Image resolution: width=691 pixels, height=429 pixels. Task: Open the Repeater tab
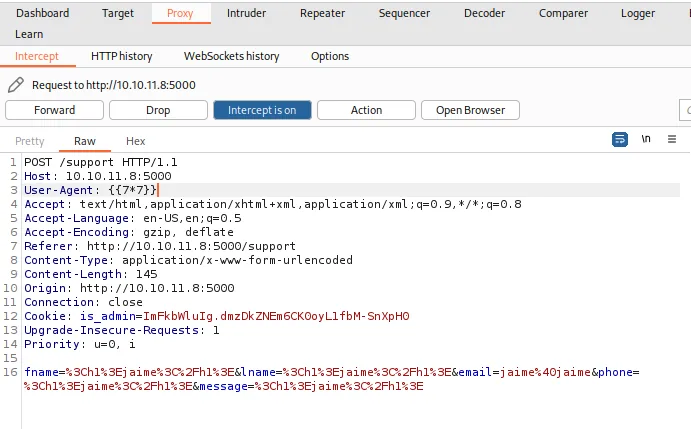323,13
